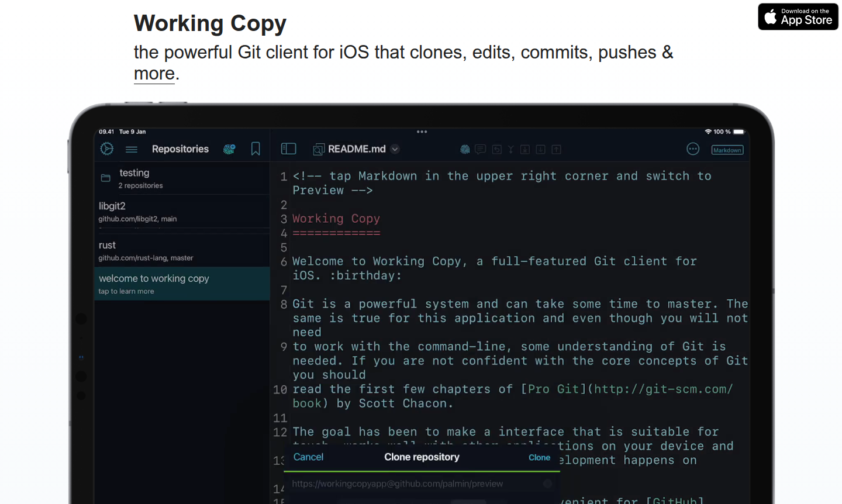The width and height of the screenshot is (842, 504).
Task: Expand the README.md file dropdown chevron
Action: (x=395, y=149)
